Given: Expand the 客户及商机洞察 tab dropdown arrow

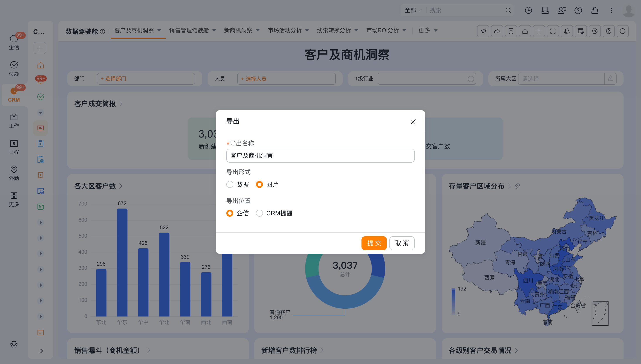Looking at the screenshot, I should point(159,30).
